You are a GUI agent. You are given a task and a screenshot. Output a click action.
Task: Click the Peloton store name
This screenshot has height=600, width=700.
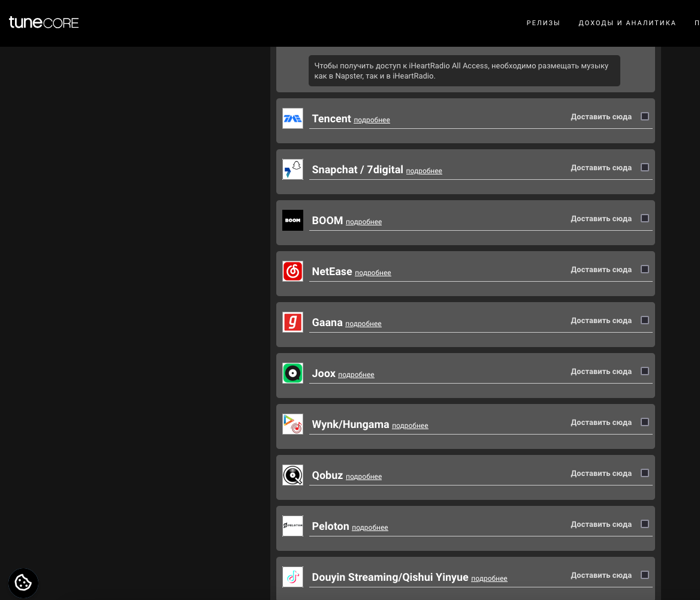[x=330, y=526]
